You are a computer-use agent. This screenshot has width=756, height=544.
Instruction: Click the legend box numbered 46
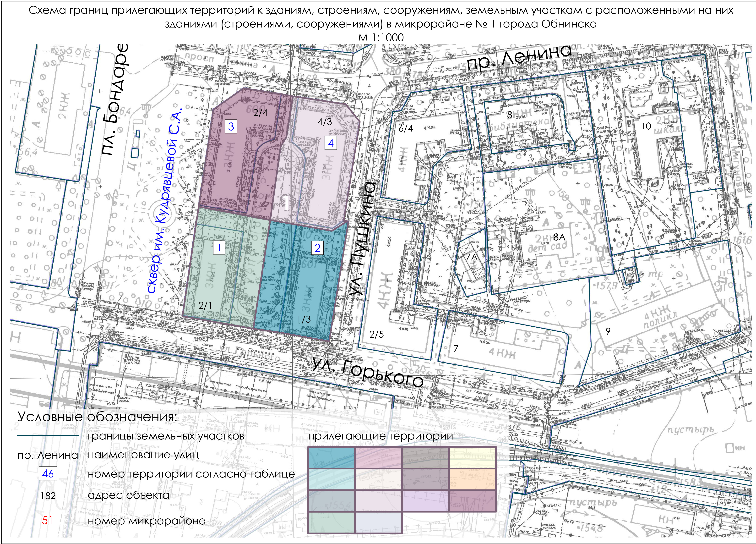(x=48, y=474)
